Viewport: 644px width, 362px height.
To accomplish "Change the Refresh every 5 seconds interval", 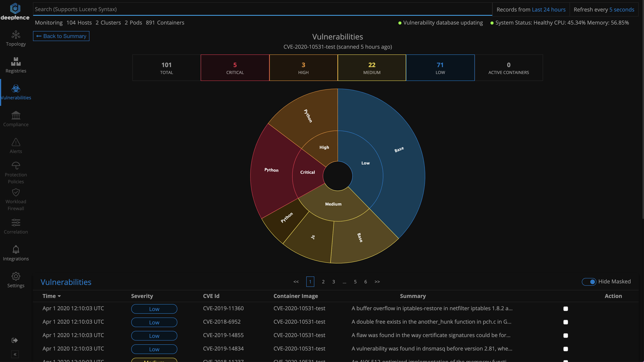I will click(622, 9).
